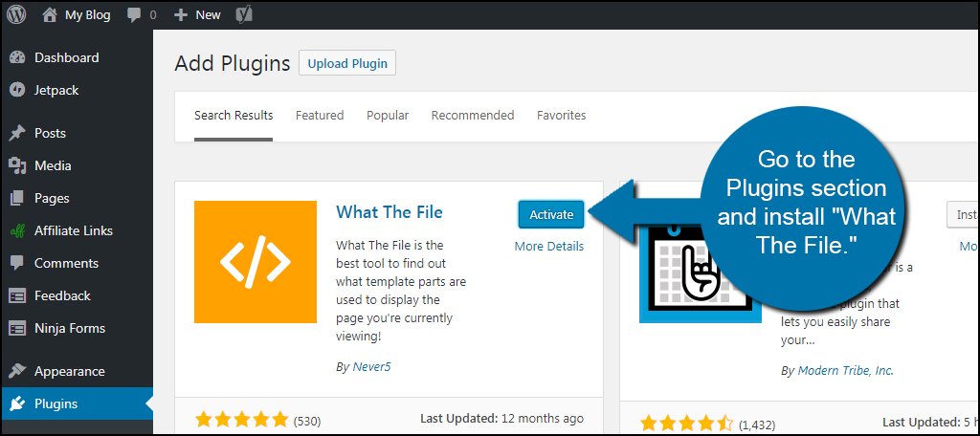
Task: Click the Add Plugins page heading
Action: pyautogui.click(x=233, y=63)
